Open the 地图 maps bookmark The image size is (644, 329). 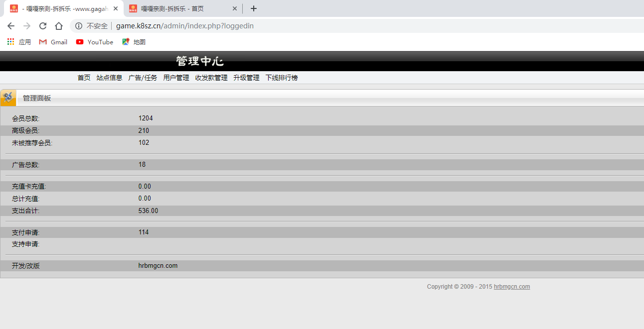coord(134,42)
